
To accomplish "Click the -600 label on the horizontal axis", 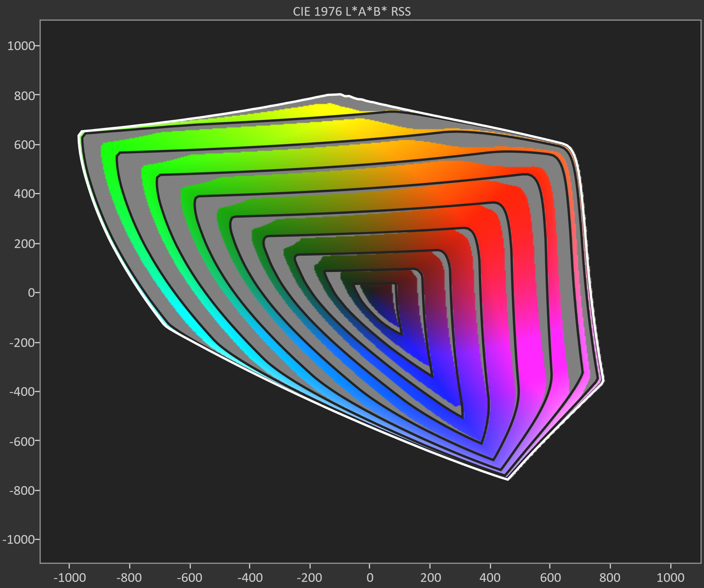I will click(189, 578).
